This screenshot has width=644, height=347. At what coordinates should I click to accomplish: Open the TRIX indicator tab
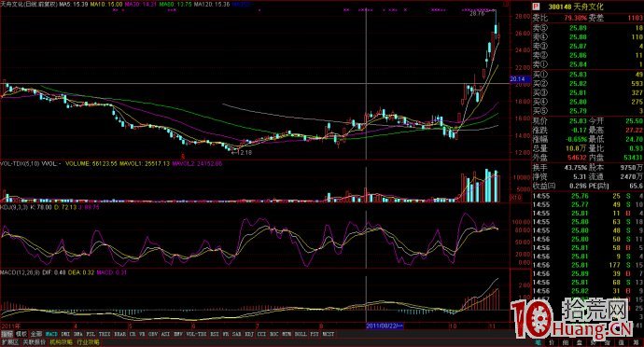point(105,334)
